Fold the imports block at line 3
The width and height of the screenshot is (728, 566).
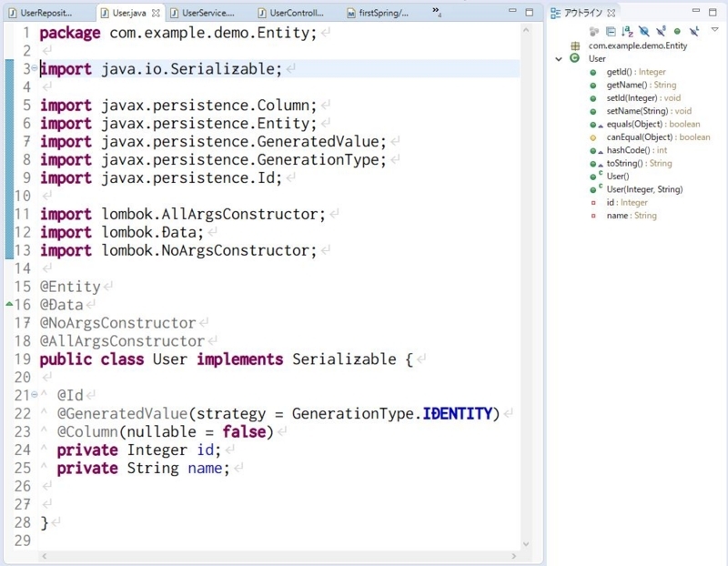coord(34,69)
